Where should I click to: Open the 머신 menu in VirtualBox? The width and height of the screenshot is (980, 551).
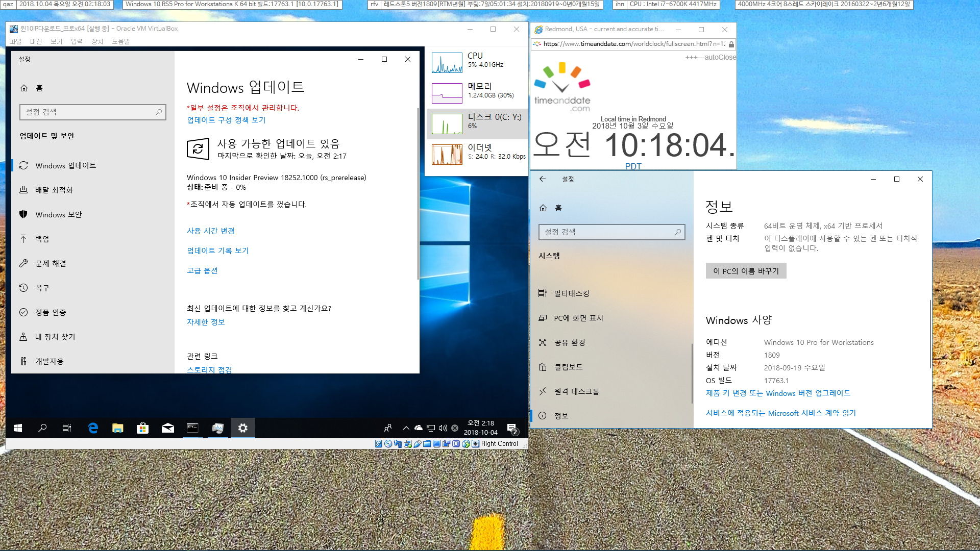36,41
